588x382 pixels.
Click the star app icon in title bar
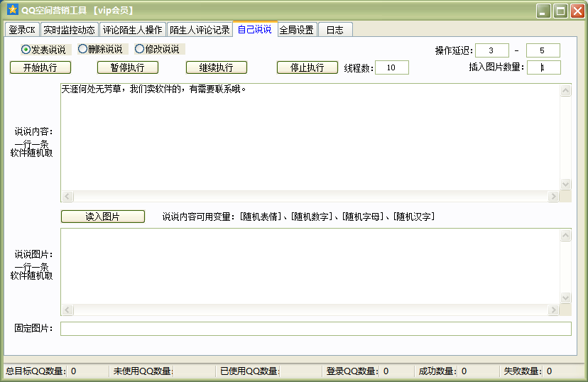point(12,9)
